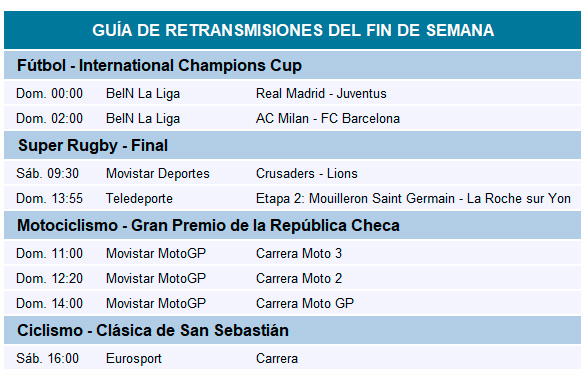
Task: Click the Motociclismo Gran Premio República Checa header
Action: tap(208, 225)
